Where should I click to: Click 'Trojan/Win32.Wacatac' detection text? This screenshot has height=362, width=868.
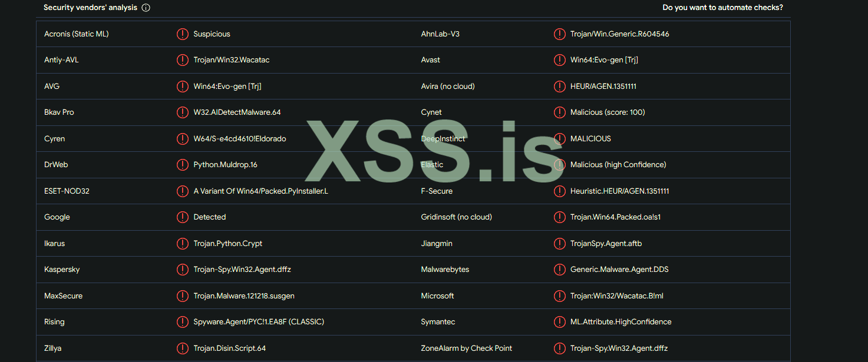coord(232,60)
